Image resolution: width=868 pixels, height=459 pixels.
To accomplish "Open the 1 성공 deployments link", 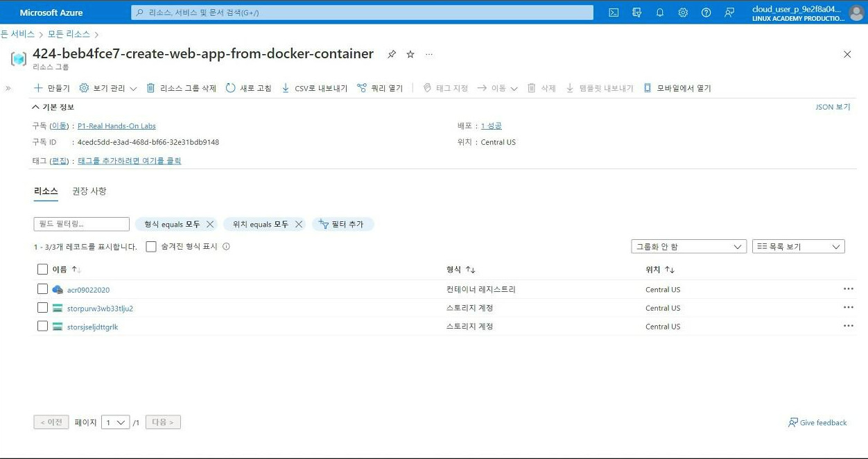I will click(491, 126).
